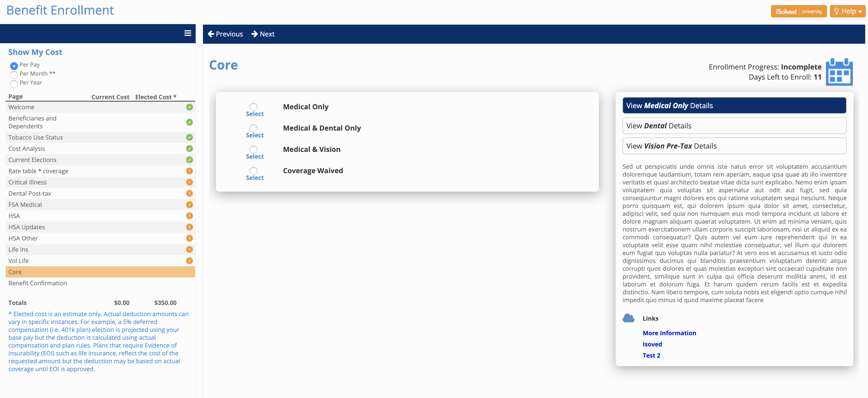Select the Per Month cost view

coord(14,75)
